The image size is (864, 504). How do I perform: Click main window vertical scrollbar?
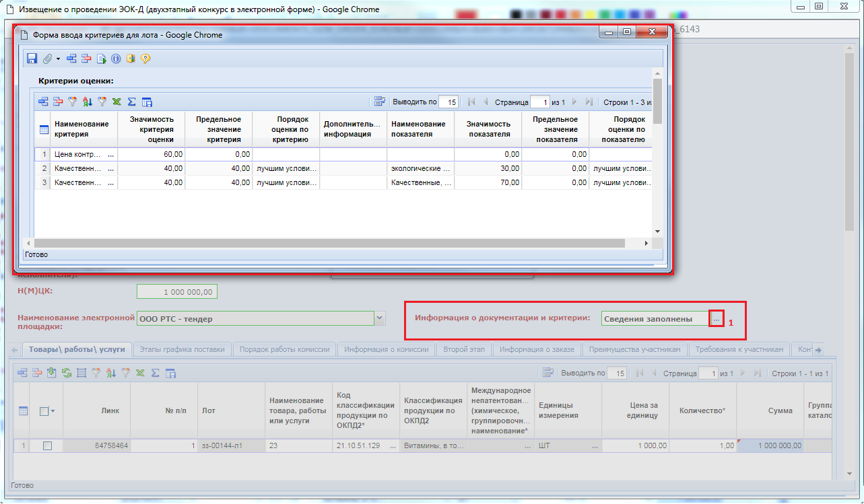850,141
